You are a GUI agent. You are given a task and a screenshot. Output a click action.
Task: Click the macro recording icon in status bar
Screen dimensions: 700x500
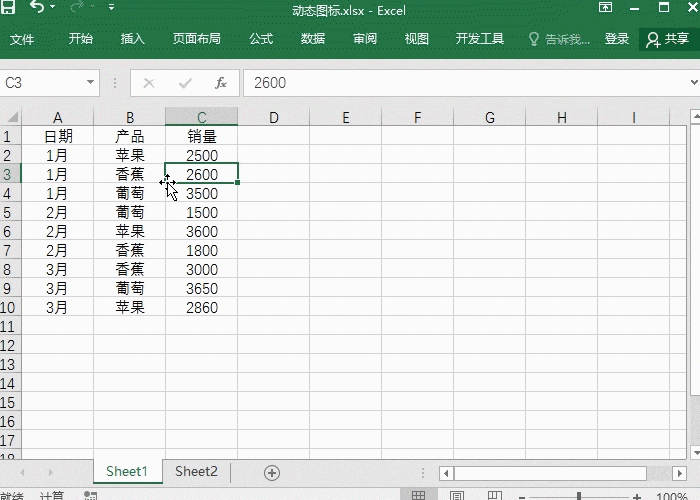point(91,496)
